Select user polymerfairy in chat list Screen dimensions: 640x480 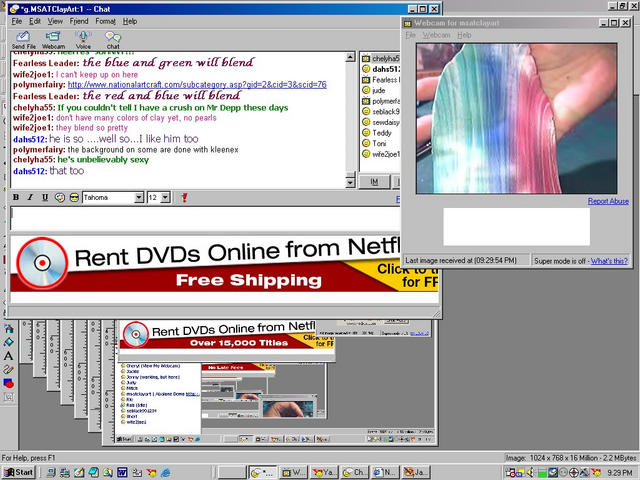pyautogui.click(x=385, y=101)
